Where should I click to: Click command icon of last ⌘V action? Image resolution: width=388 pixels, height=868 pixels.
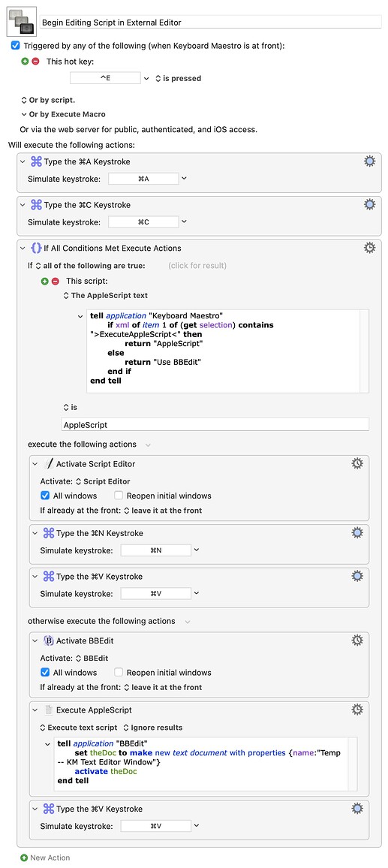49,809
